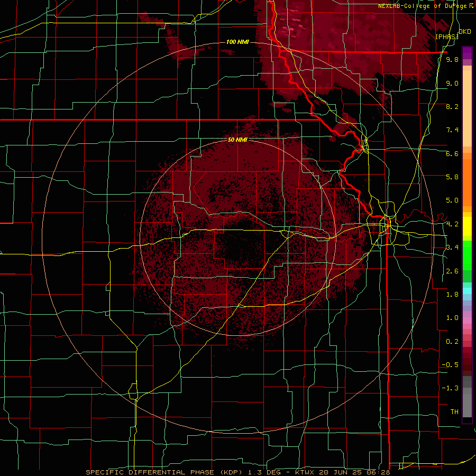Click the 7.4 value on color scale
Screen dimensions: 476x476
(x=452, y=130)
